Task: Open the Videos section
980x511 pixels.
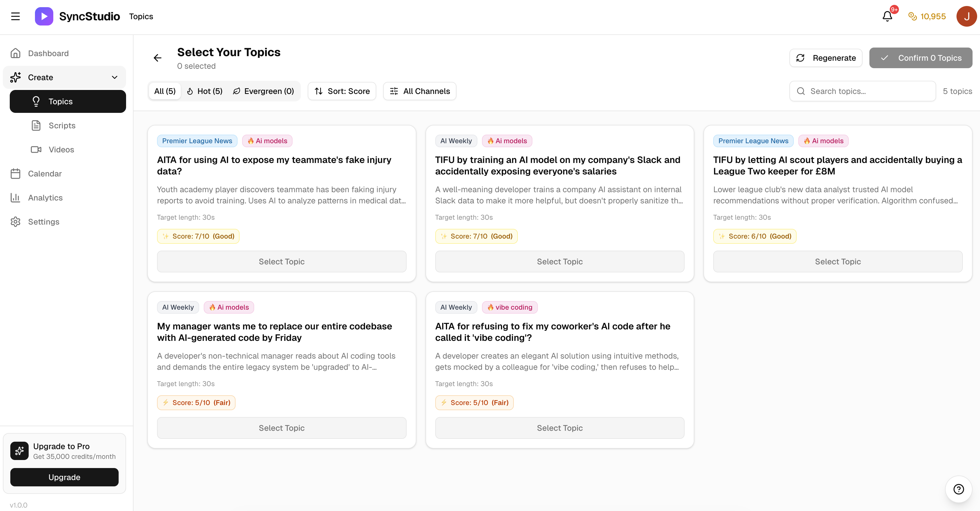Action: tap(61, 150)
